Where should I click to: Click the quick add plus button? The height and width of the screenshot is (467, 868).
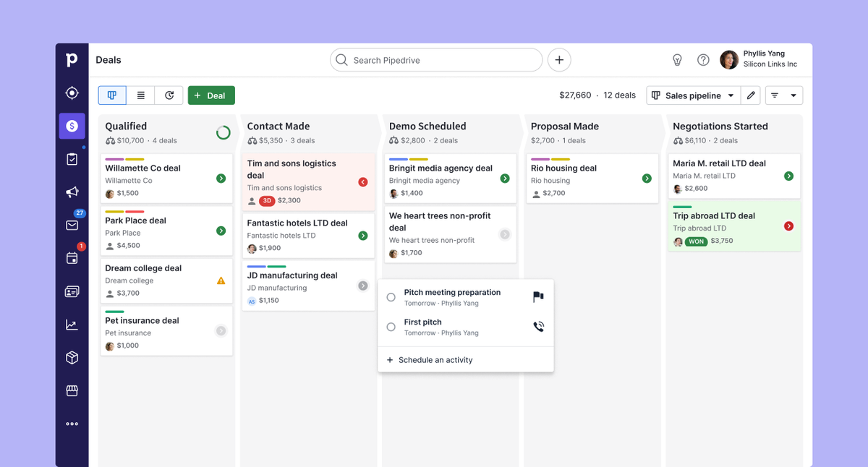click(559, 60)
